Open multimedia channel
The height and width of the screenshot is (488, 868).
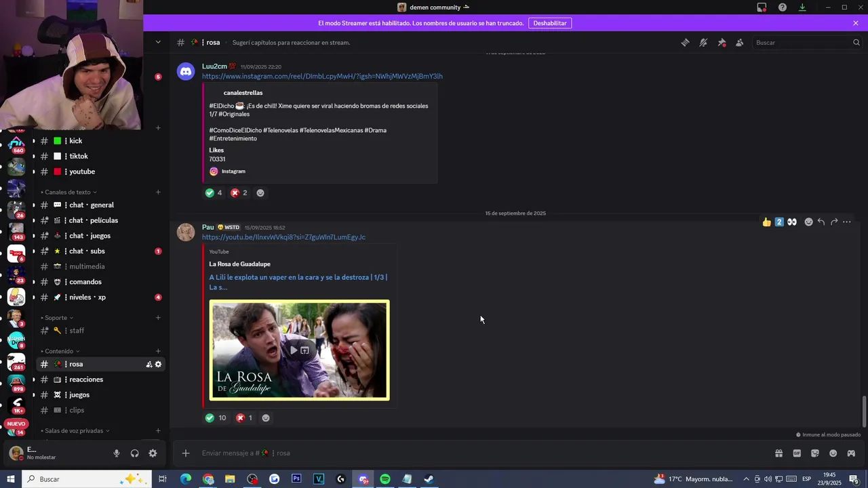click(100, 266)
